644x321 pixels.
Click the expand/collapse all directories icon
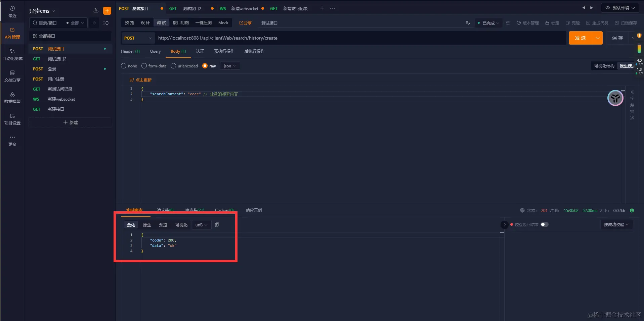106,23
